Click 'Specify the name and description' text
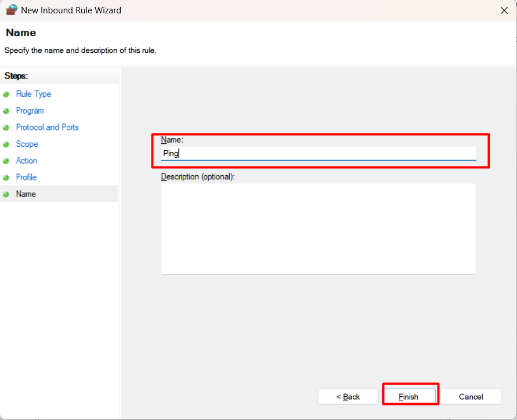The height and width of the screenshot is (420, 517). coord(81,50)
